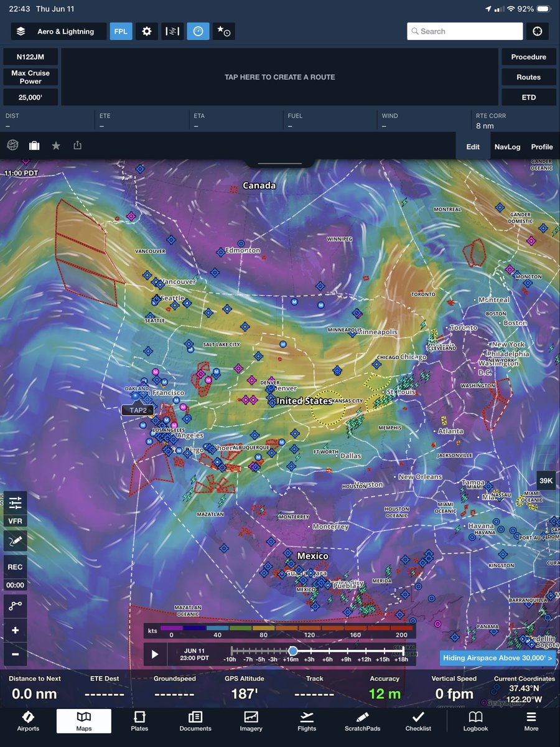The height and width of the screenshot is (747, 560).
Task: Start track log REC
Action: pos(15,567)
